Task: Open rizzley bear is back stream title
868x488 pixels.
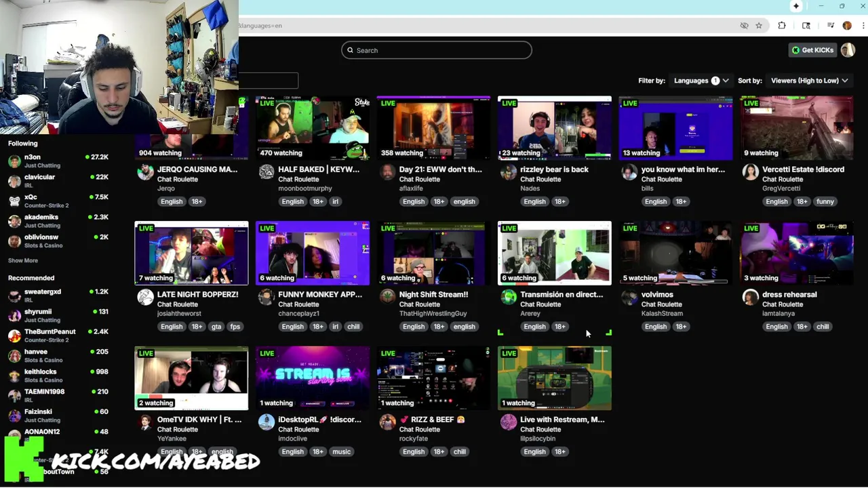Action: coord(554,169)
